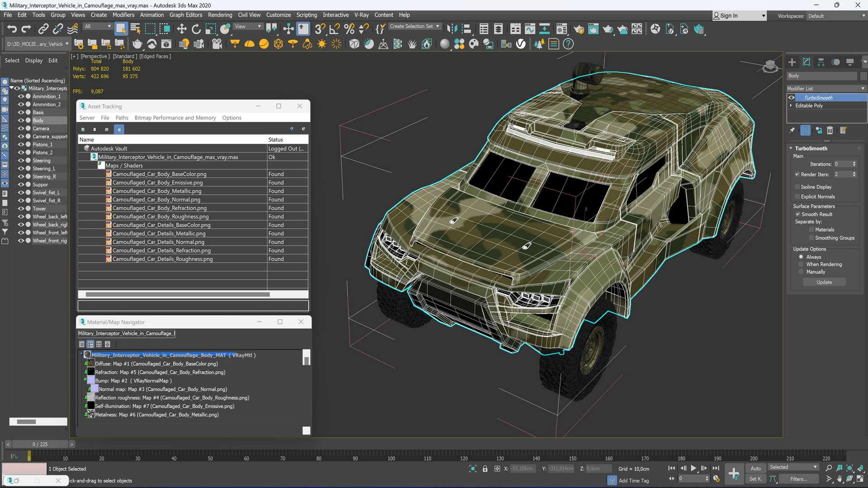868x488 pixels.
Task: Click the Undo arrow icon
Action: pos(12,29)
